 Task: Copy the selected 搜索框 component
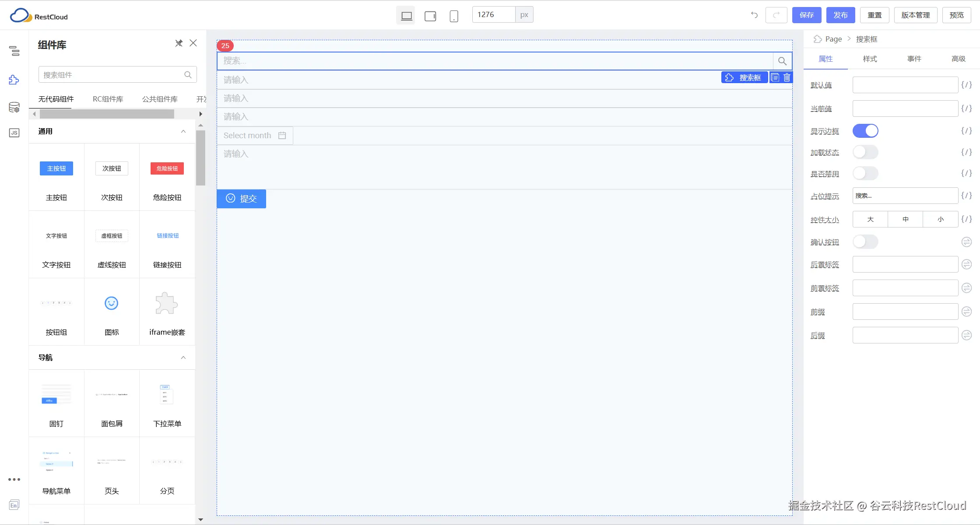click(x=775, y=77)
